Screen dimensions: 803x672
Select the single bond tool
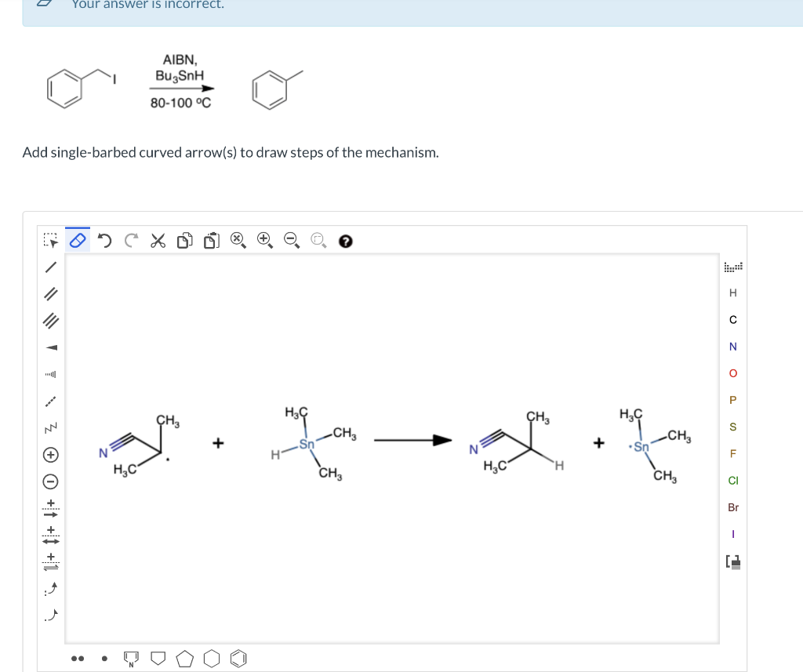pos(50,267)
